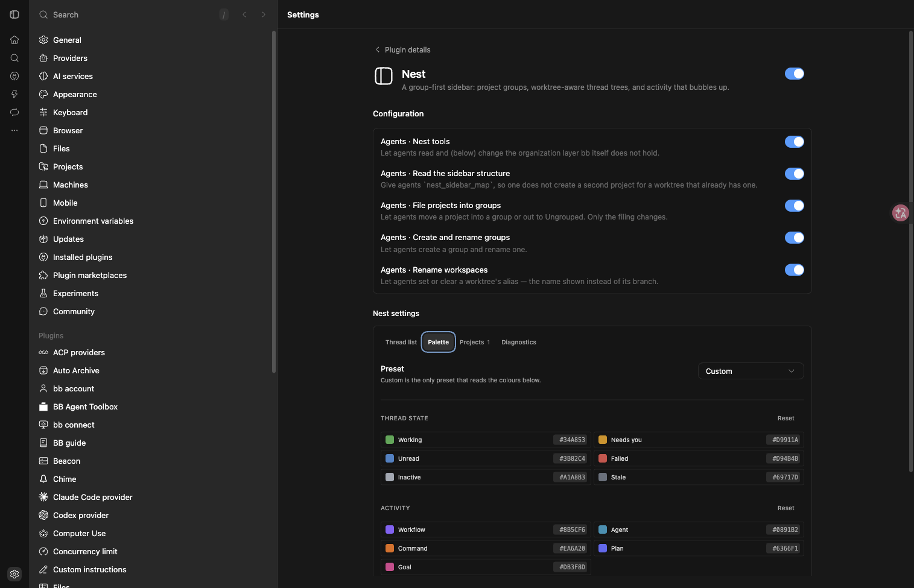Click the Plugin marketplaces puzzle icon
The height and width of the screenshot is (588, 914).
43,275
